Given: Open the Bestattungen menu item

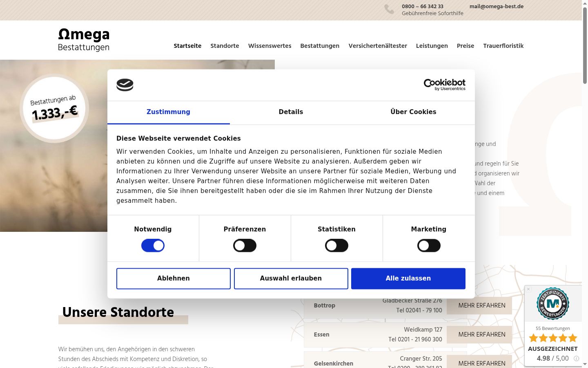Looking at the screenshot, I should 320,46.
